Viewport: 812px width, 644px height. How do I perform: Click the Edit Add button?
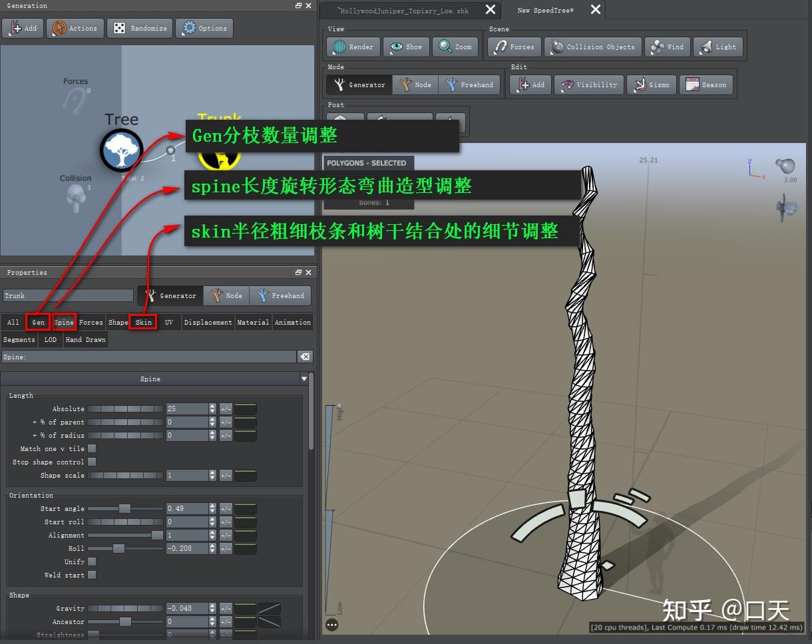tap(530, 84)
